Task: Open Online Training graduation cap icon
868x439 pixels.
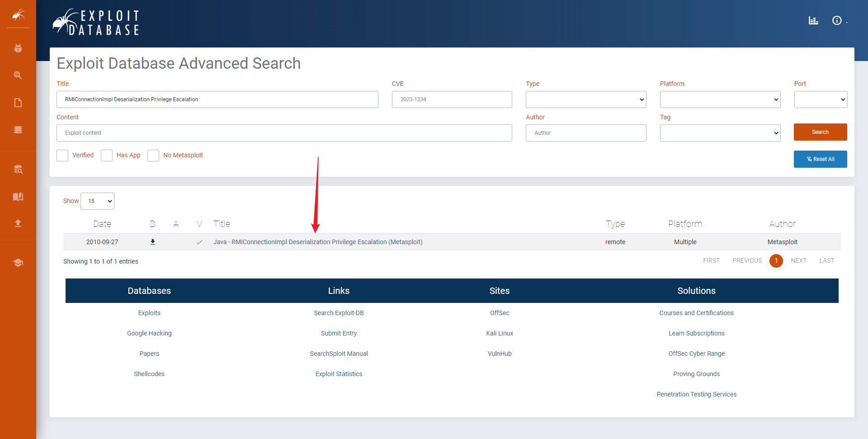Action: tap(18, 263)
